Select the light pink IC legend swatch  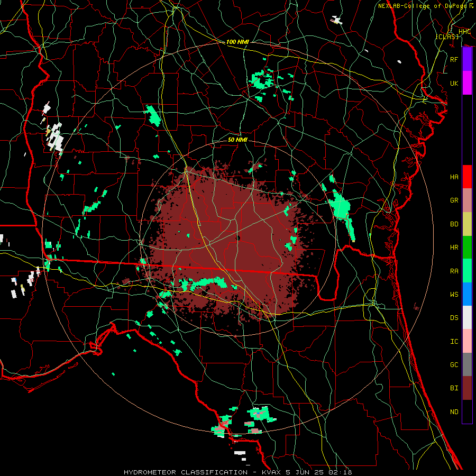tap(467, 341)
